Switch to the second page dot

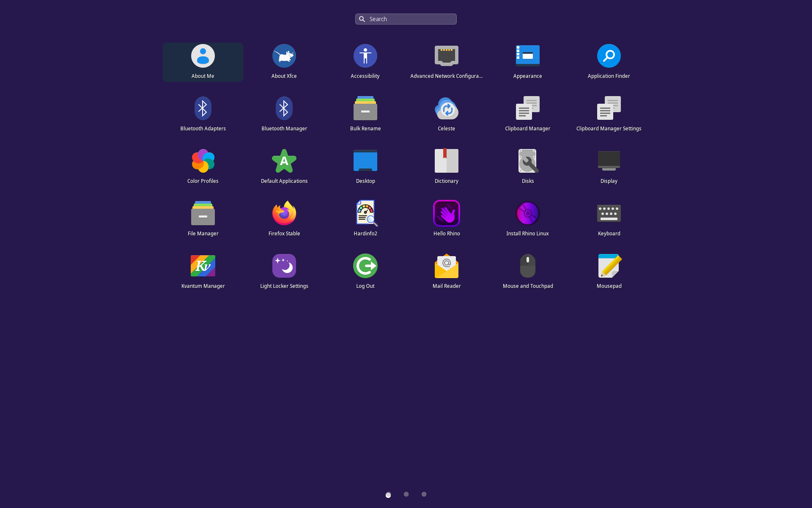(x=406, y=494)
